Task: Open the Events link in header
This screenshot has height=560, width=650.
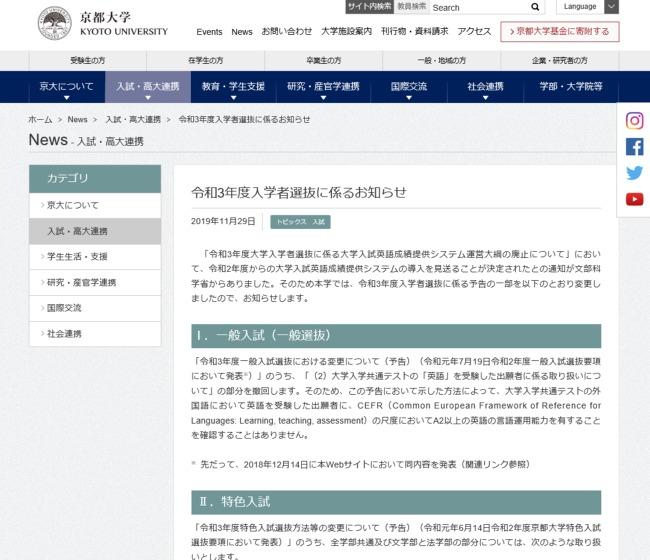Action: click(x=209, y=32)
